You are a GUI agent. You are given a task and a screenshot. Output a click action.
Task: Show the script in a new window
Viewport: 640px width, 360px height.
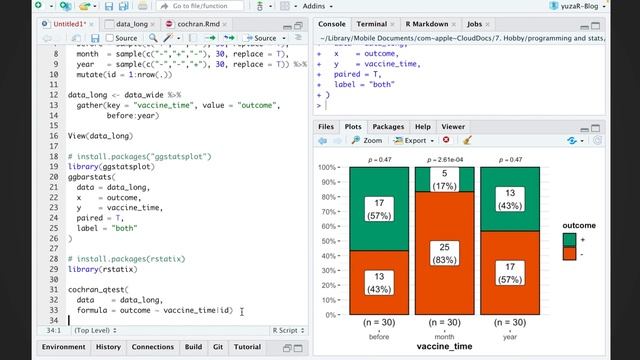coord(76,38)
